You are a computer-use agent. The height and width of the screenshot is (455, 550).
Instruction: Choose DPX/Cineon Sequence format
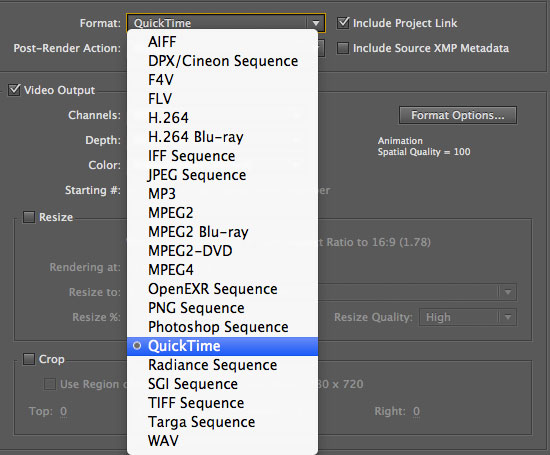222,61
